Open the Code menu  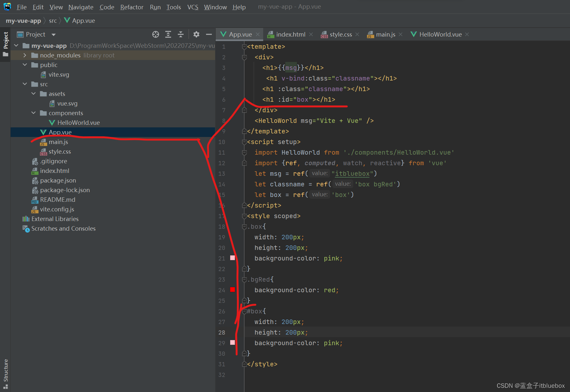(107, 7)
